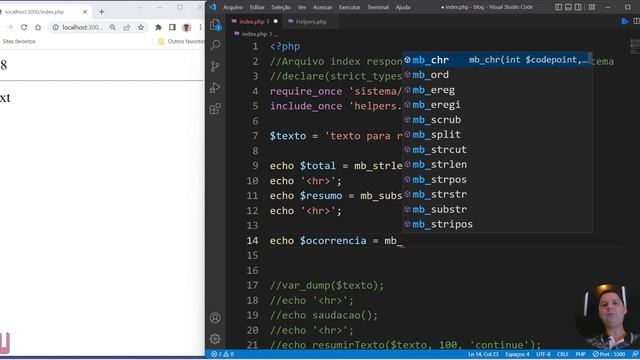The width and height of the screenshot is (640, 360).
Task: Open the Seleção menu
Action: tap(281, 7)
